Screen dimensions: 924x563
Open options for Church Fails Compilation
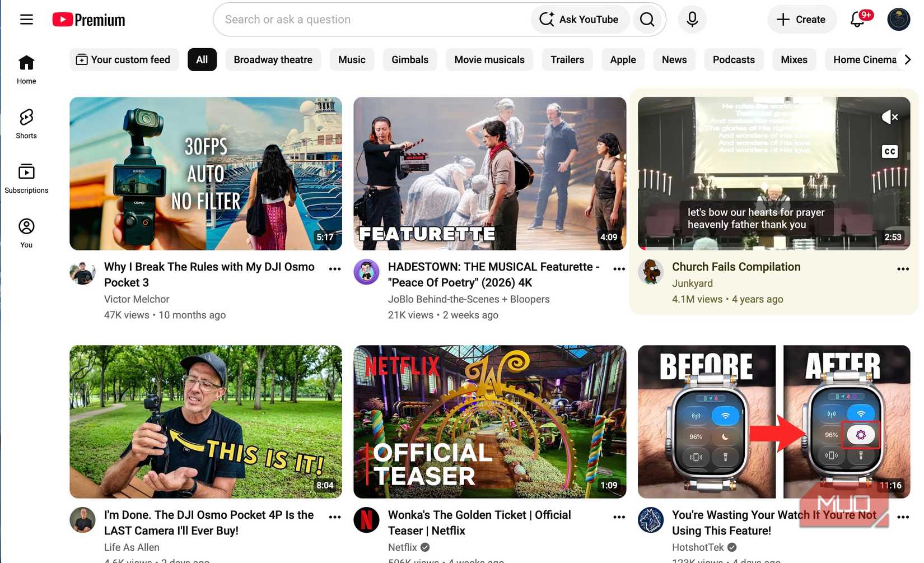click(903, 269)
